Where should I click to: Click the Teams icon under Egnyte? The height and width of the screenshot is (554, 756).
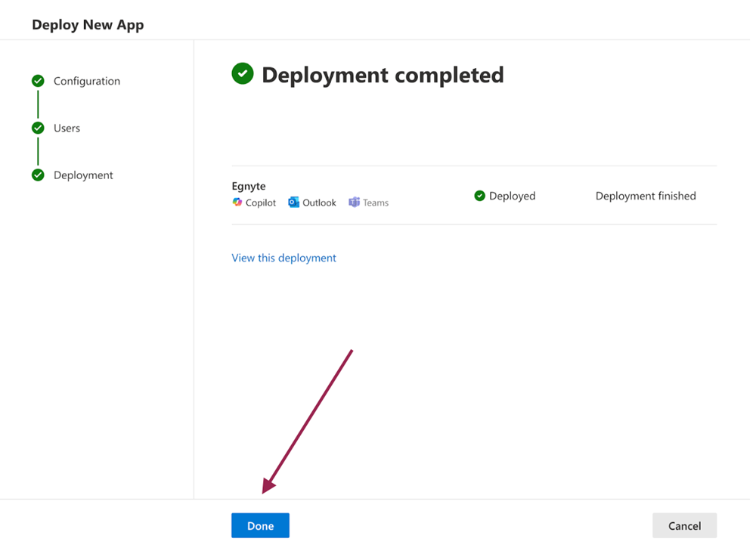pyautogui.click(x=354, y=203)
